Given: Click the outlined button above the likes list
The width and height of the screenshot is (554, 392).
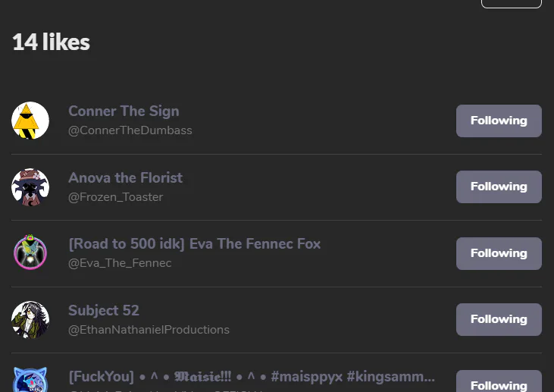Looking at the screenshot, I should (x=511, y=3).
